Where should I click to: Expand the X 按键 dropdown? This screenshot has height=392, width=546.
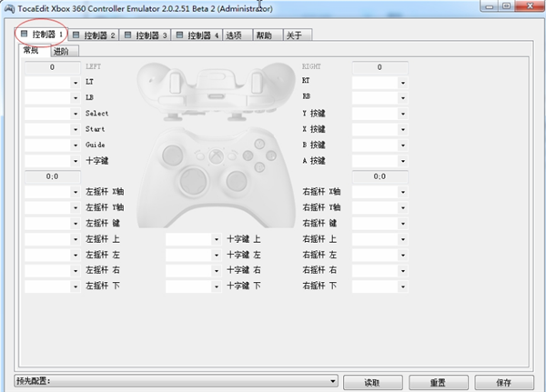tap(379, 129)
